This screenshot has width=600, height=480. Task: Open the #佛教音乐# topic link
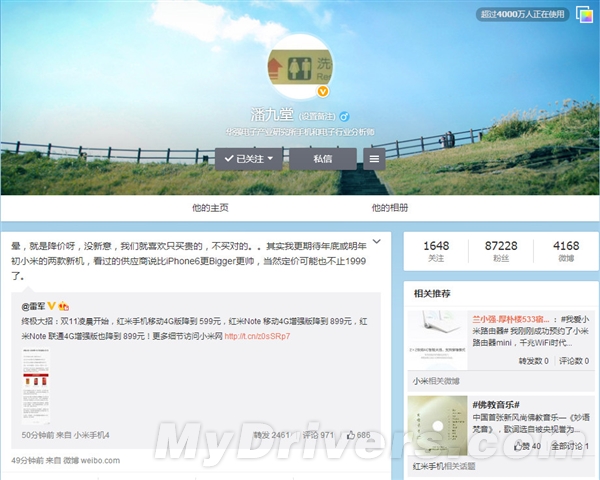[496, 405]
